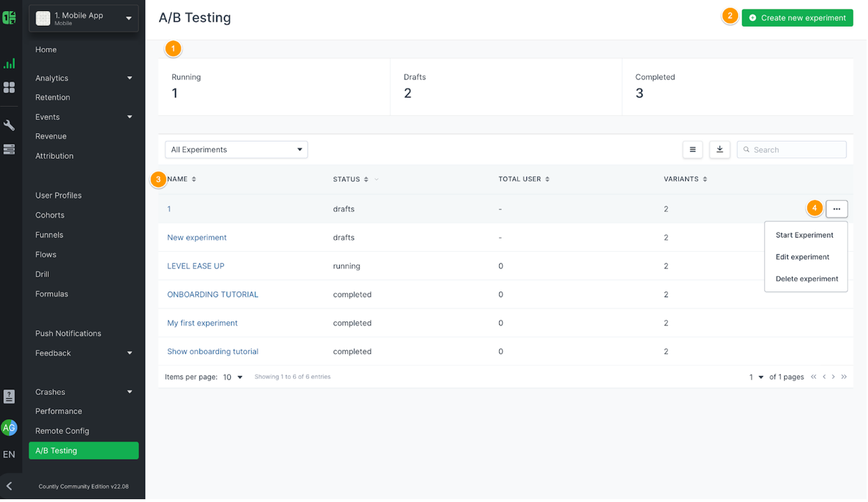Screen dimensions: 868x502
Task: Collapse the sidebar with the back chevron
Action: click(9, 487)
